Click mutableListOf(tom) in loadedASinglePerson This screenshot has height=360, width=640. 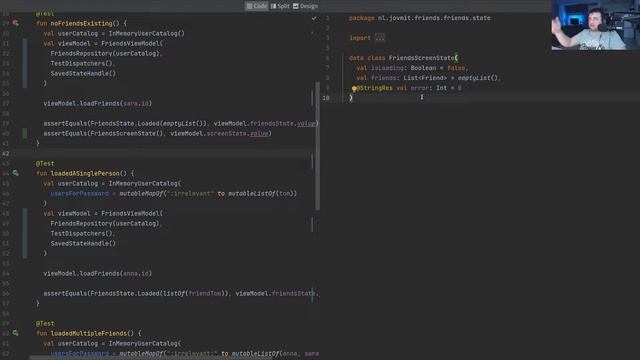(262, 193)
